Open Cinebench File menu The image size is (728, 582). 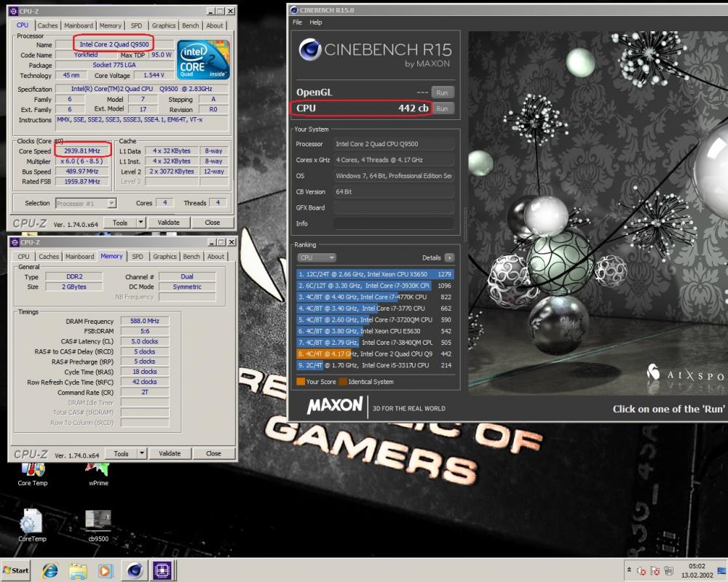[x=297, y=23]
